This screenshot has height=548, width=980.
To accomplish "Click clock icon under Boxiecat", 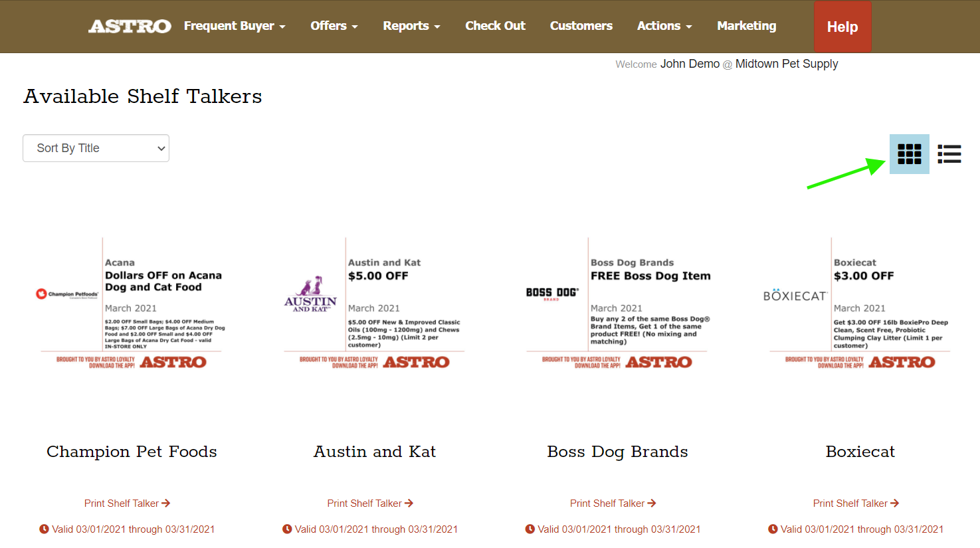I will coord(773,529).
